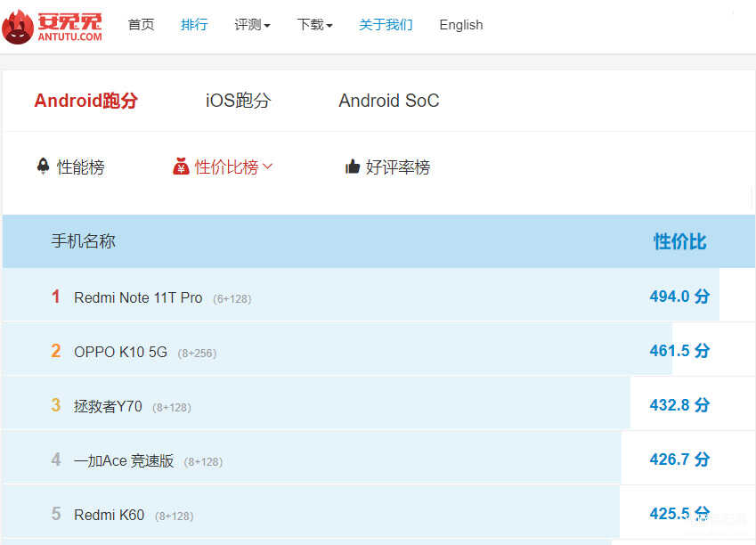Open Redmi K60 ranking entry
The height and width of the screenshot is (545, 756).
coord(109,515)
